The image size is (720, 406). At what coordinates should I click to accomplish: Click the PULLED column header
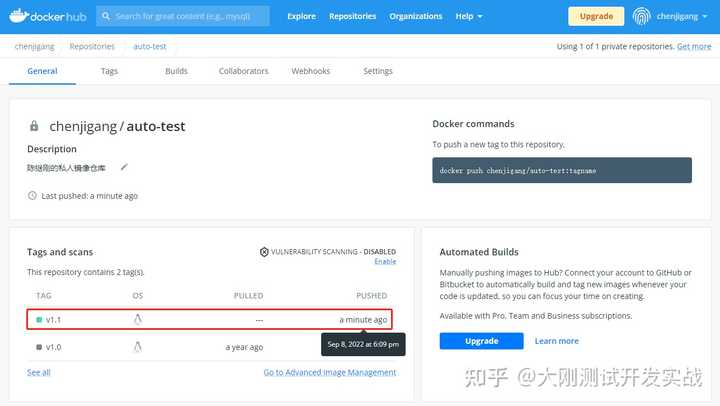248,295
